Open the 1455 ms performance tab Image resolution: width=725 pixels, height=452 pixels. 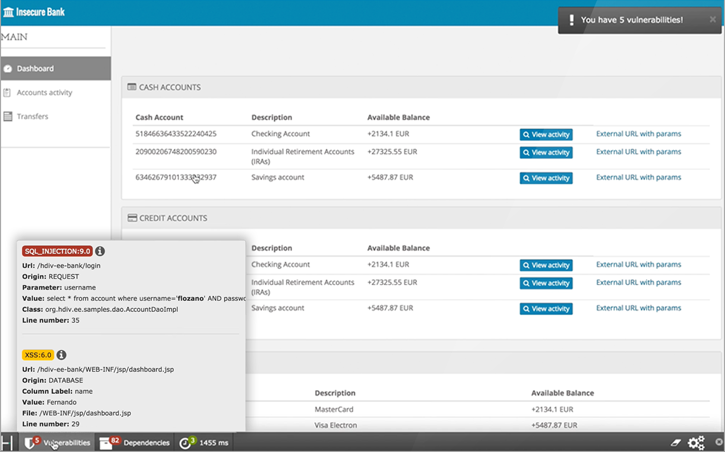click(204, 442)
